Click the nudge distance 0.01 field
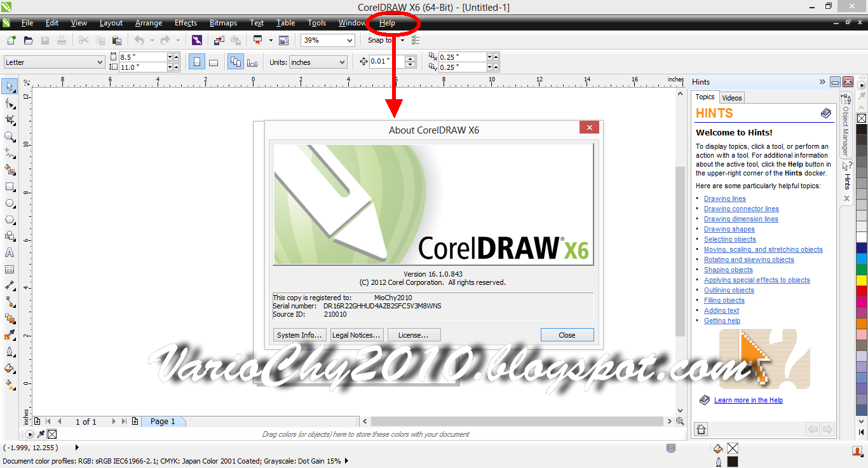This screenshot has width=868, height=468. (x=387, y=62)
